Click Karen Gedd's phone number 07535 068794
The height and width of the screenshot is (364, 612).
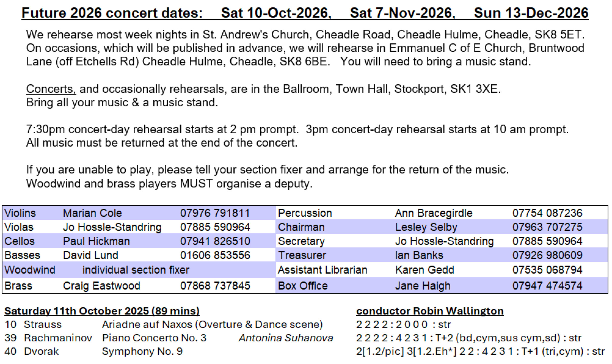547,270
